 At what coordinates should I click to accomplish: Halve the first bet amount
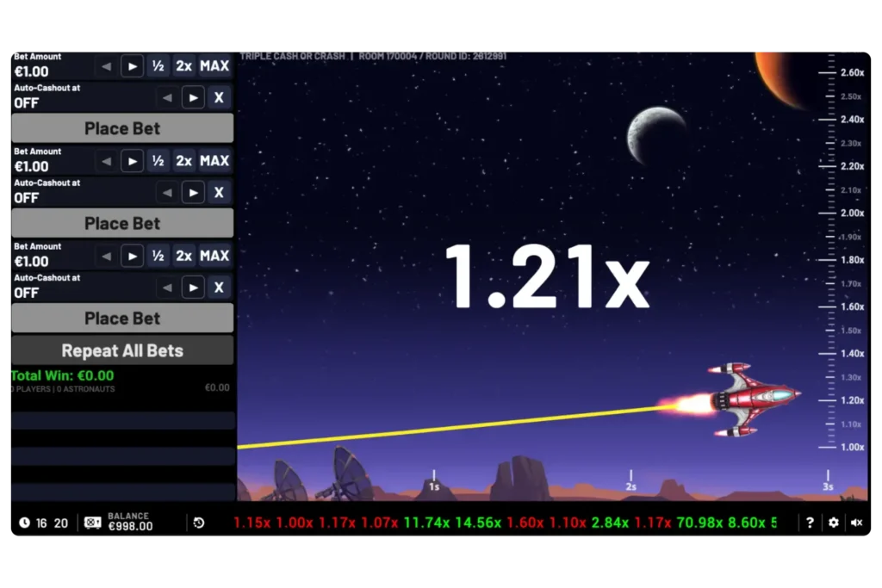point(158,65)
